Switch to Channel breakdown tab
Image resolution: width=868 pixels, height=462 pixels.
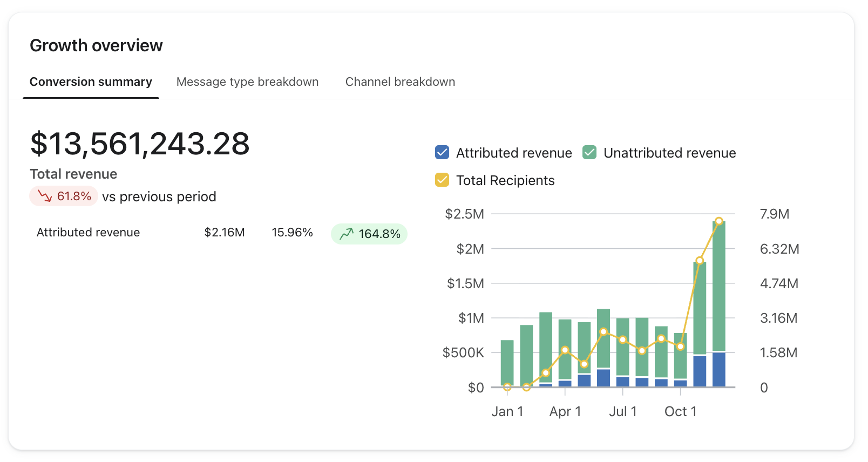[x=400, y=82]
